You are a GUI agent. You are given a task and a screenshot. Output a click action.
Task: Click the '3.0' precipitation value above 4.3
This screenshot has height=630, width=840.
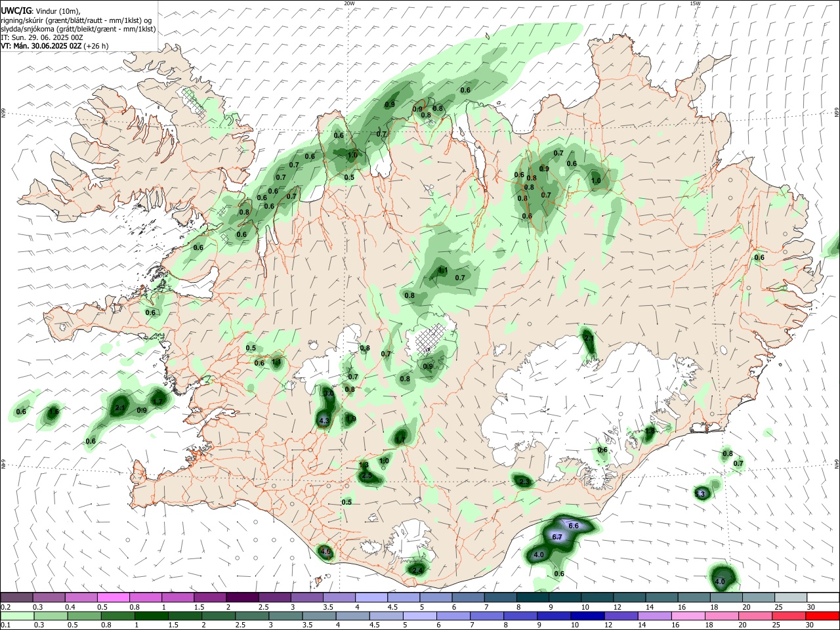[328, 392]
